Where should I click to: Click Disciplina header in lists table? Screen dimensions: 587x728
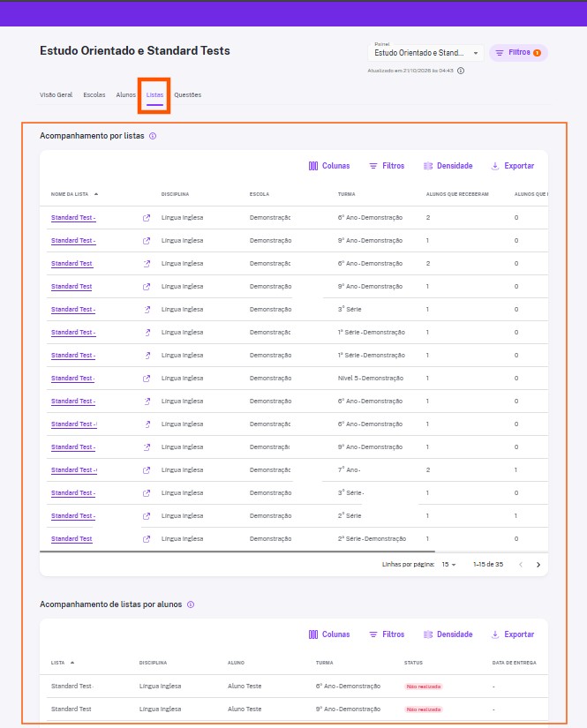[x=175, y=194]
